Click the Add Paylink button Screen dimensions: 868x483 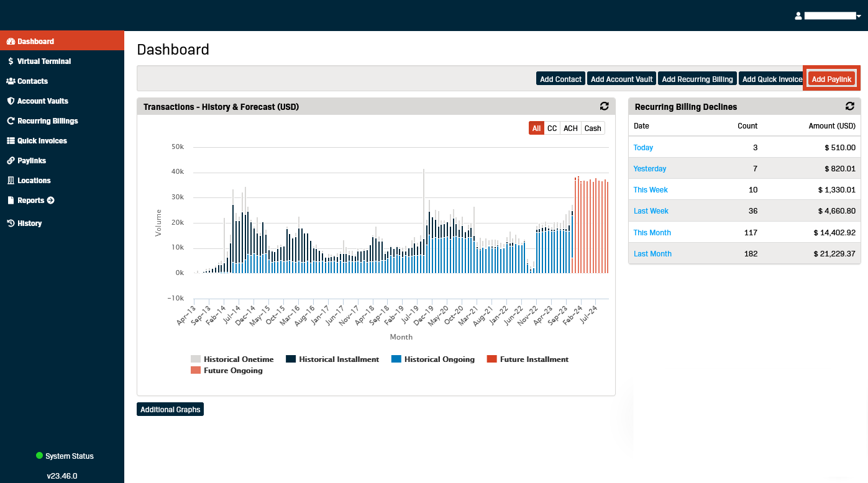click(831, 79)
